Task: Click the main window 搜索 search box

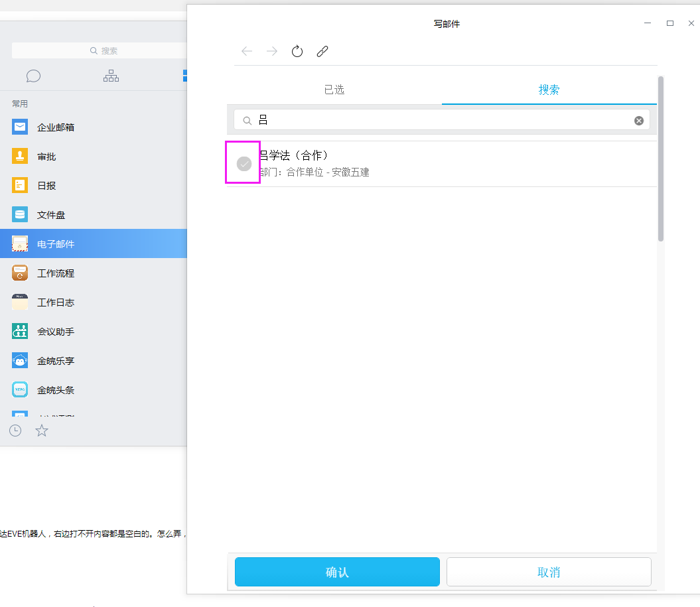Action: [99, 50]
